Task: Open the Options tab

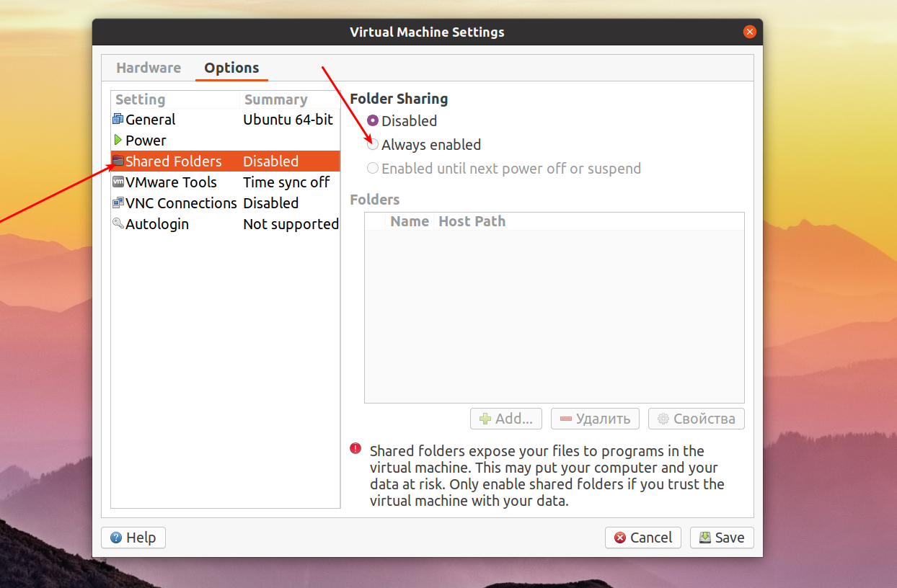Action: point(231,68)
